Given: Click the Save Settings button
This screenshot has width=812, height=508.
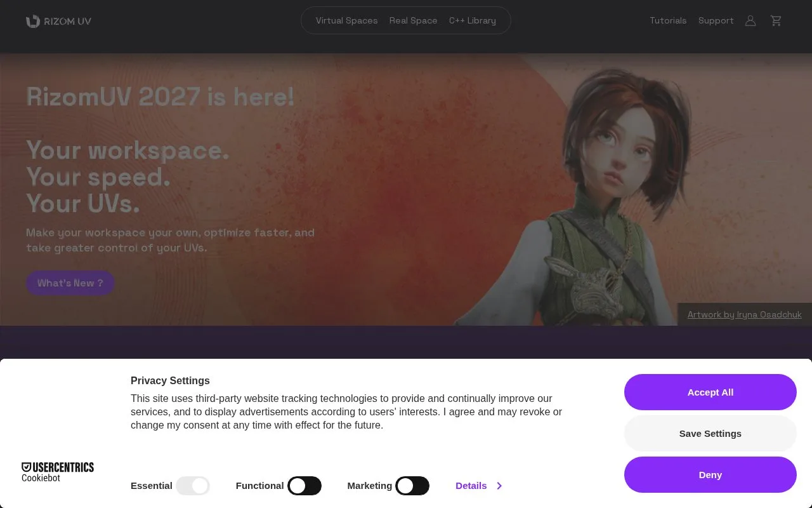Looking at the screenshot, I should pos(710,434).
